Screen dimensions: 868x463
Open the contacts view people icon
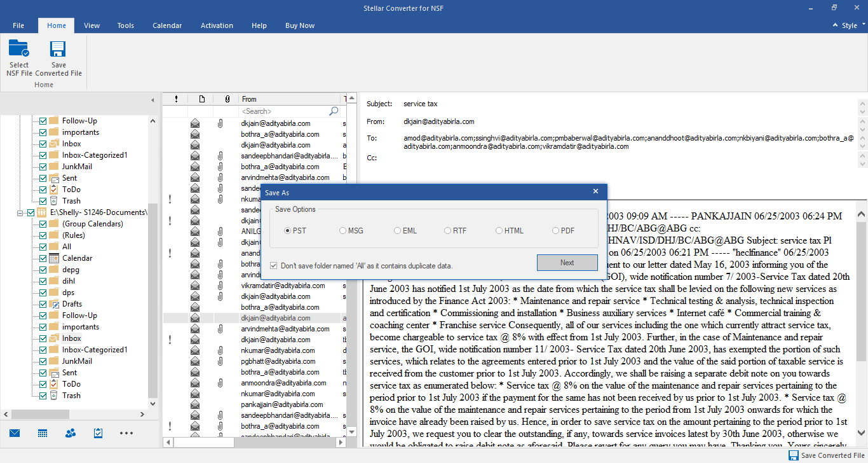point(71,433)
